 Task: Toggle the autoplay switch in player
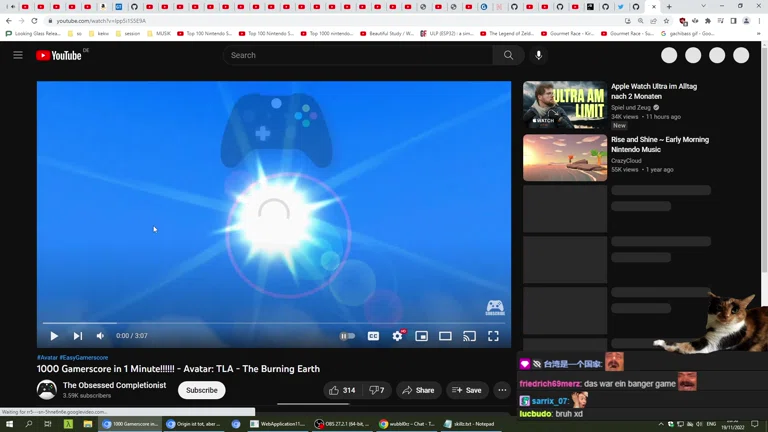point(347,336)
